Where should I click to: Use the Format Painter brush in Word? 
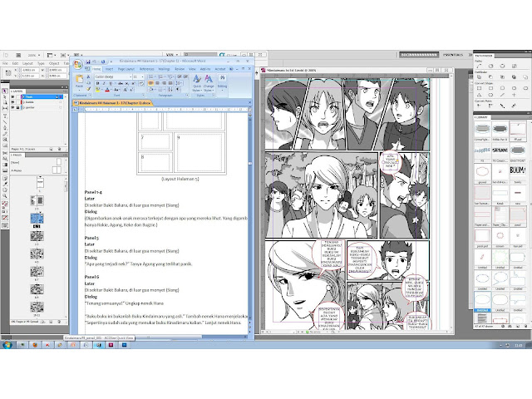tap(89, 89)
